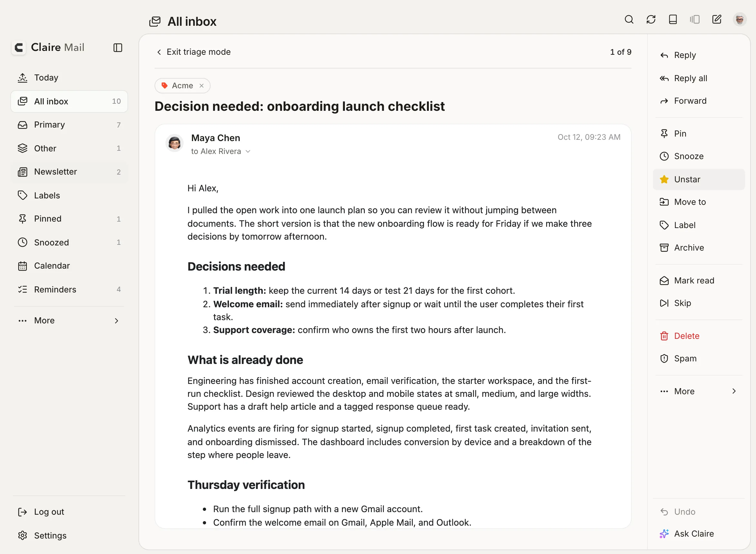Open the compose new message icon
Viewport: 756px width, 554px height.
(716, 19)
